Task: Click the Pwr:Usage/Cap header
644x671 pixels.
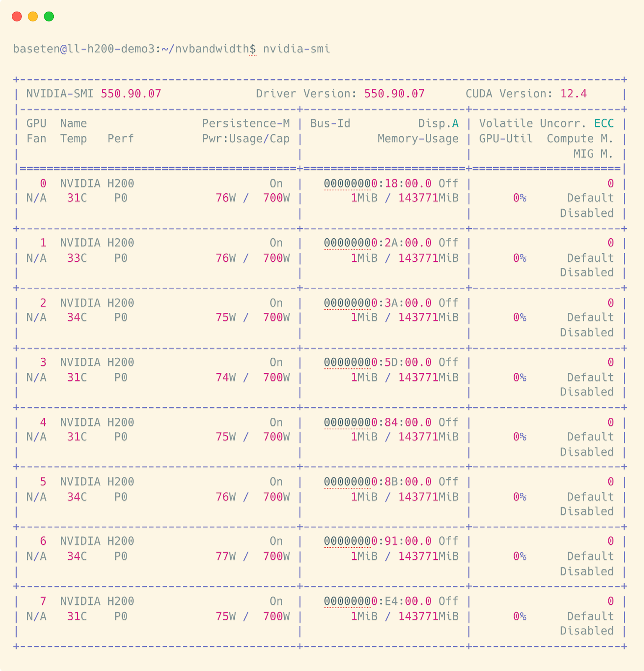Action: (x=246, y=139)
